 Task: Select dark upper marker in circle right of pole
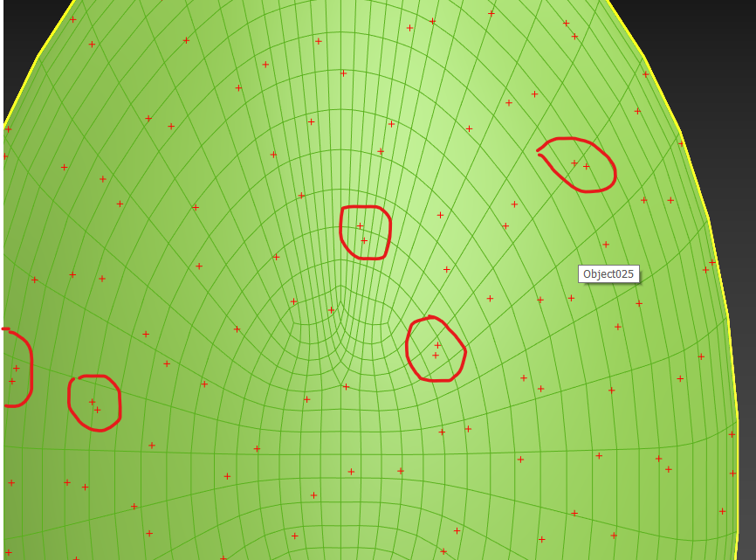(x=438, y=345)
